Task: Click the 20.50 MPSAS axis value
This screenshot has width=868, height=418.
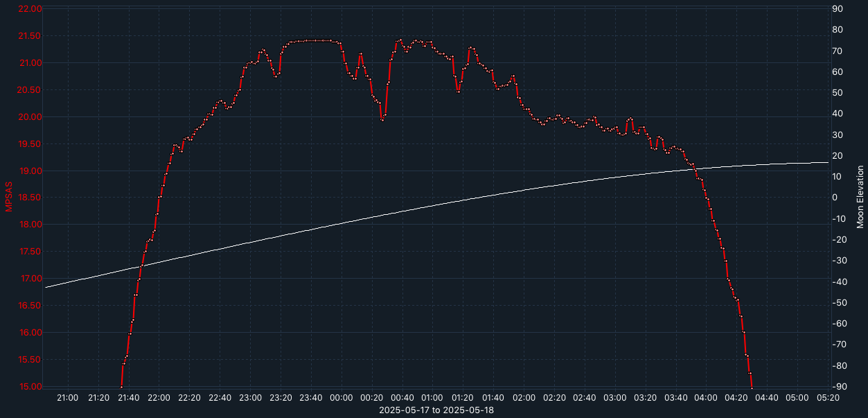Action: point(30,90)
